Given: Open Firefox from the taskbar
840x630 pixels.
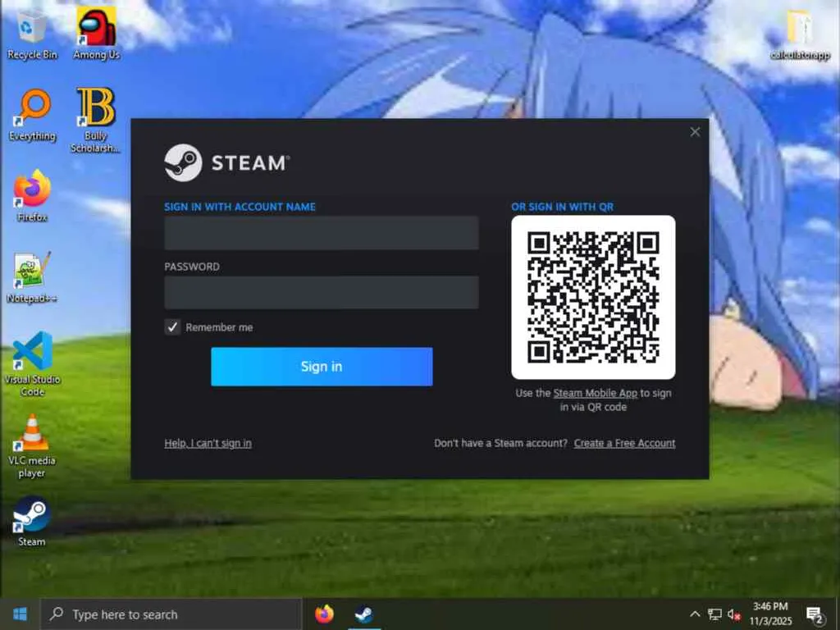Looking at the screenshot, I should tap(324, 614).
